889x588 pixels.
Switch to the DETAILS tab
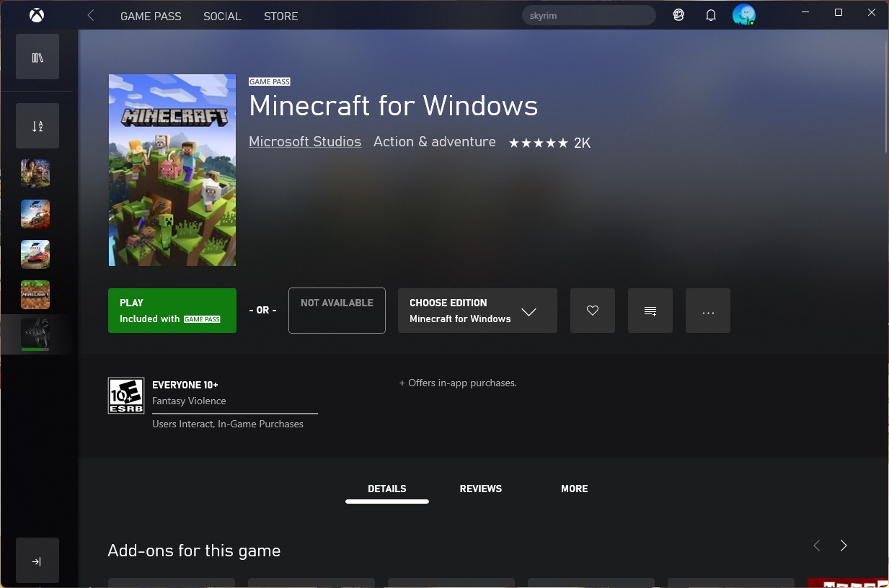point(387,489)
